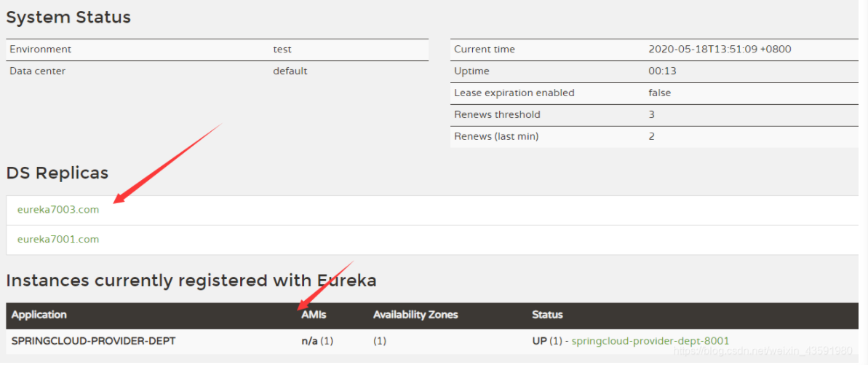This screenshot has height=365, width=868.
Task: Click the AMIs column header
Action: [x=314, y=315]
